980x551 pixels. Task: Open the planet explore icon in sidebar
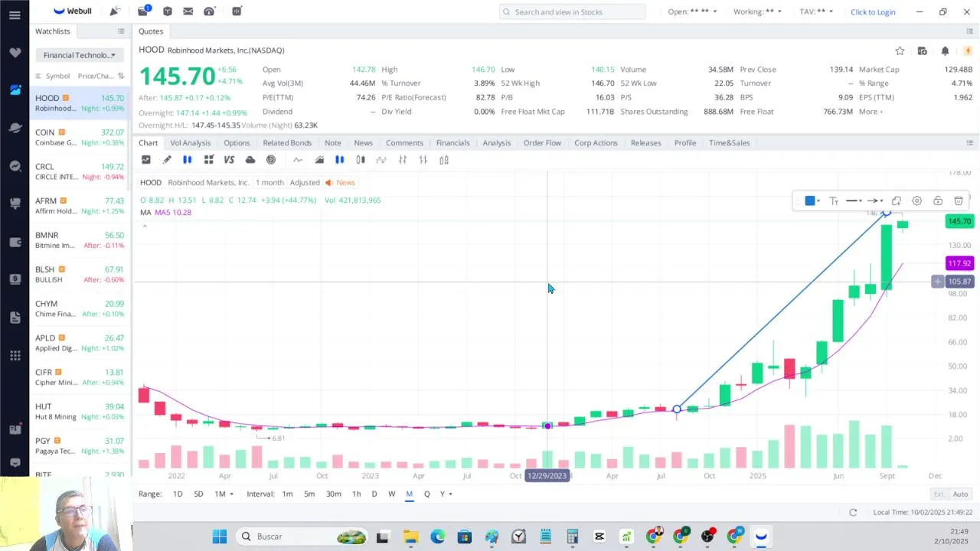pos(15,128)
